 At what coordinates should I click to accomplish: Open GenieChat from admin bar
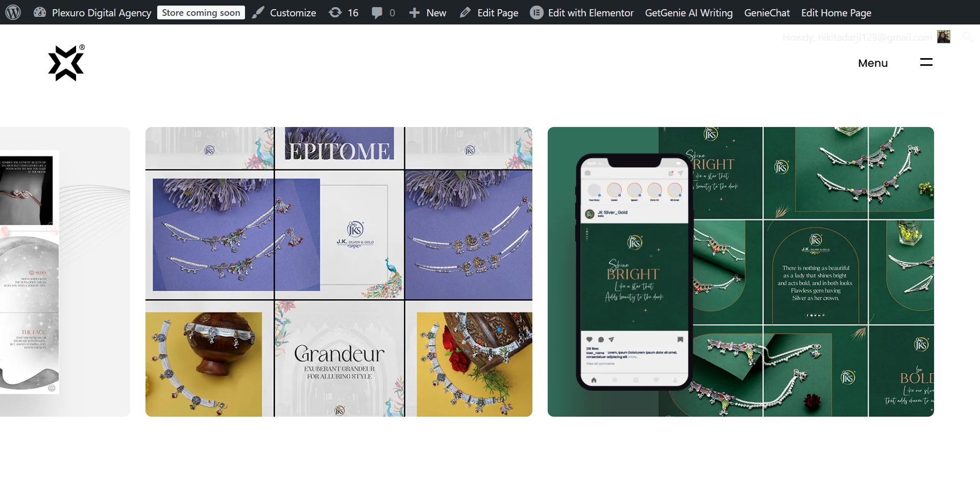(x=767, y=13)
